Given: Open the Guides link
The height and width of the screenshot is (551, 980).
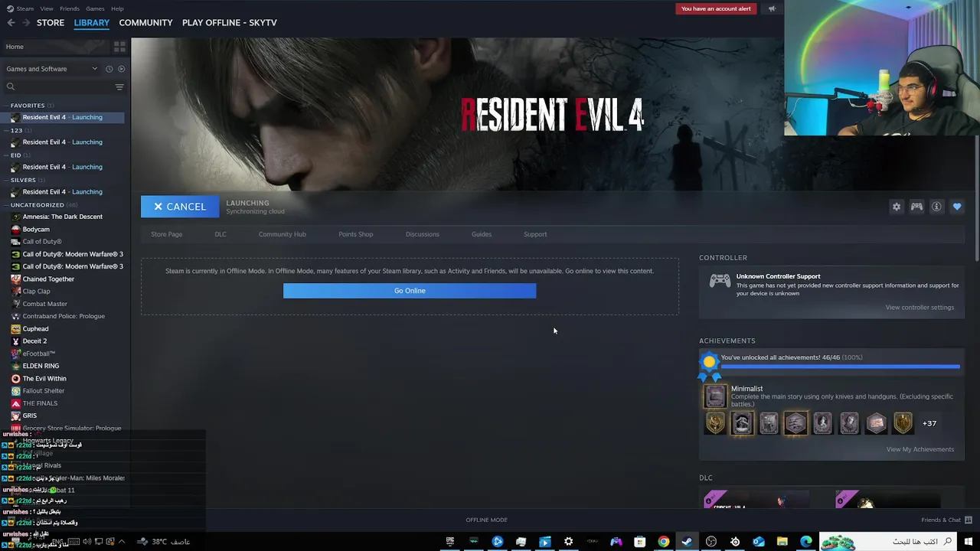Looking at the screenshot, I should 482,234.
